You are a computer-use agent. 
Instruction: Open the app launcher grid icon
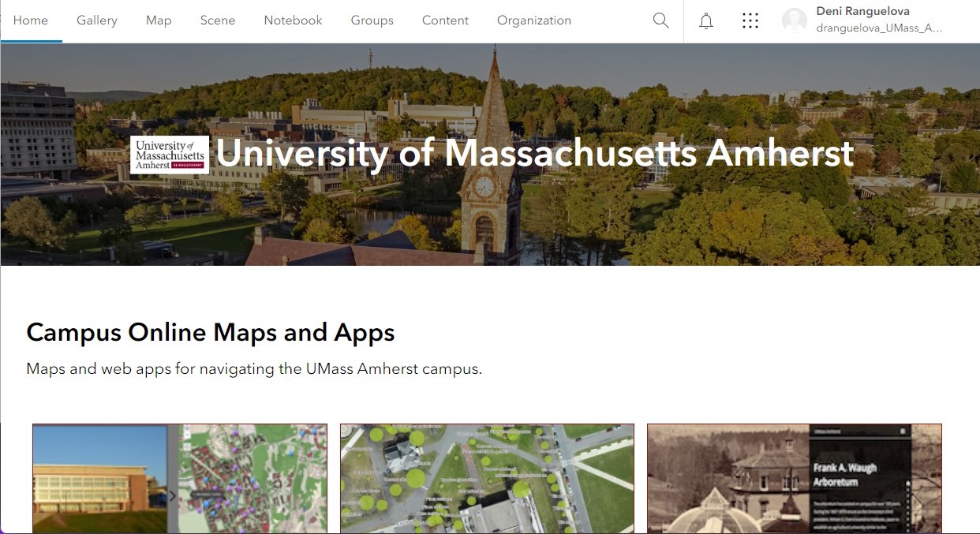[750, 21]
